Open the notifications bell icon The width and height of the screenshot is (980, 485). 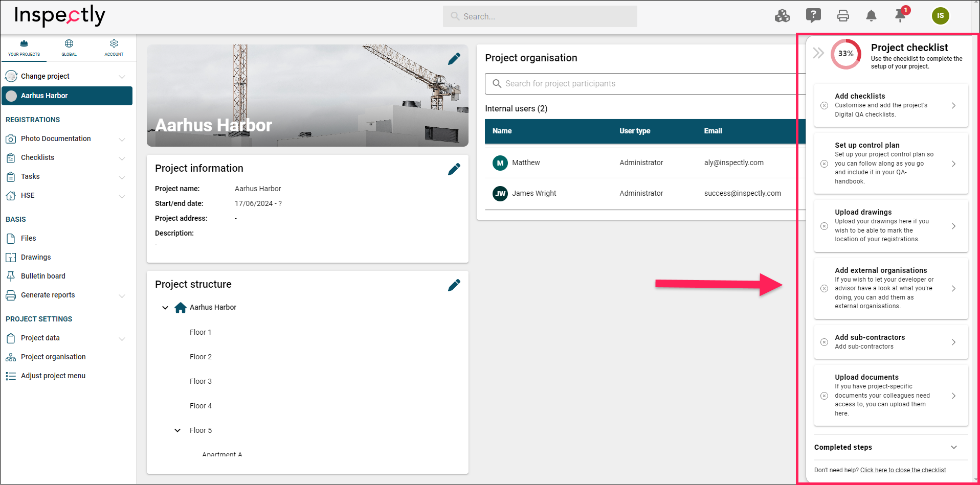pos(871,16)
